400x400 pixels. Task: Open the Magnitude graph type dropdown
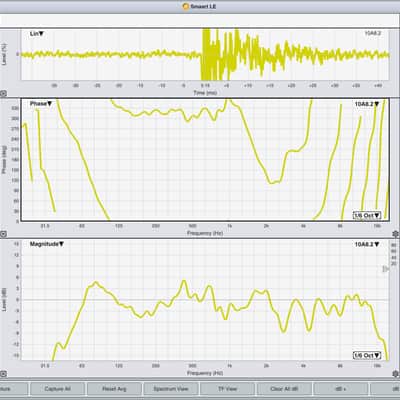coord(47,244)
